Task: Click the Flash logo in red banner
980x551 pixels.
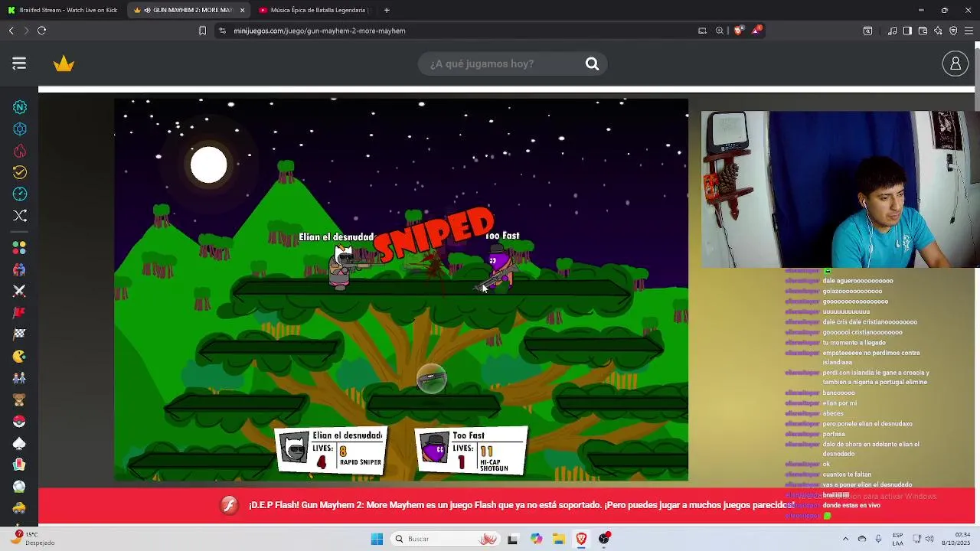Action: [229, 505]
